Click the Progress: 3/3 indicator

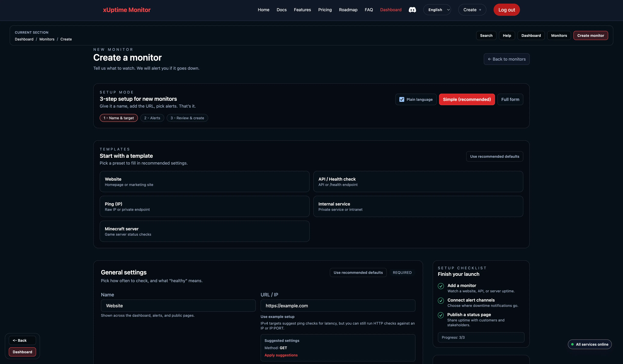(481, 337)
